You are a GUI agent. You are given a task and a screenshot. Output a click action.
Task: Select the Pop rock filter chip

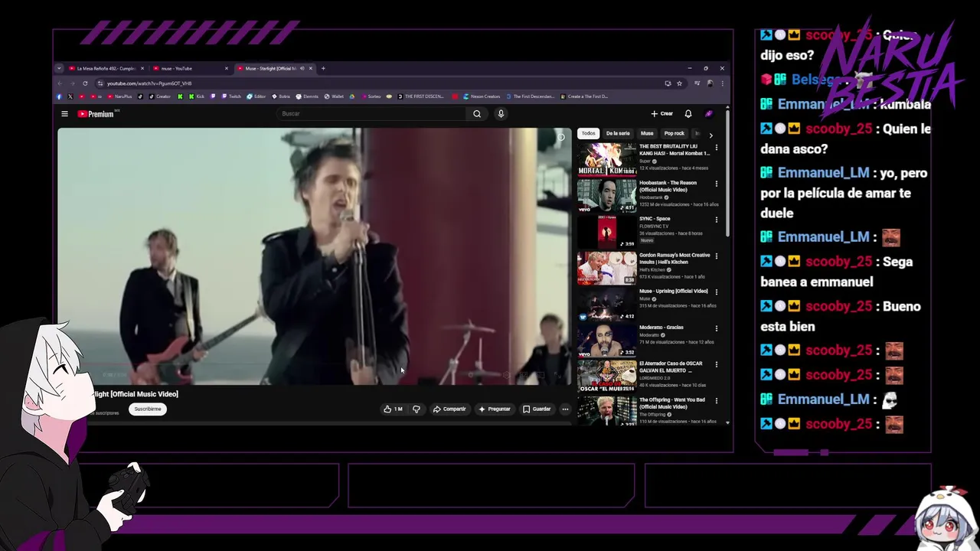pos(675,133)
